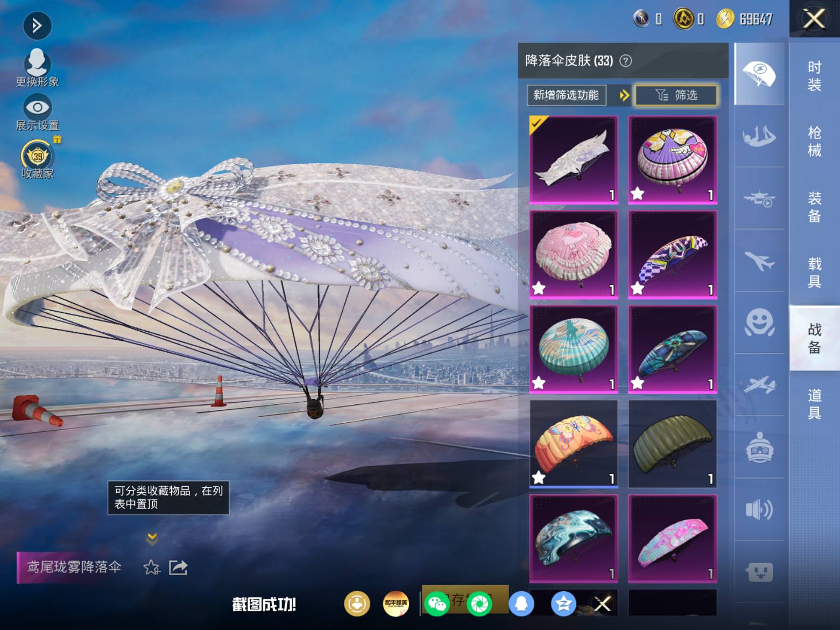Select the 战备 tab
The image size is (840, 630).
(x=814, y=338)
